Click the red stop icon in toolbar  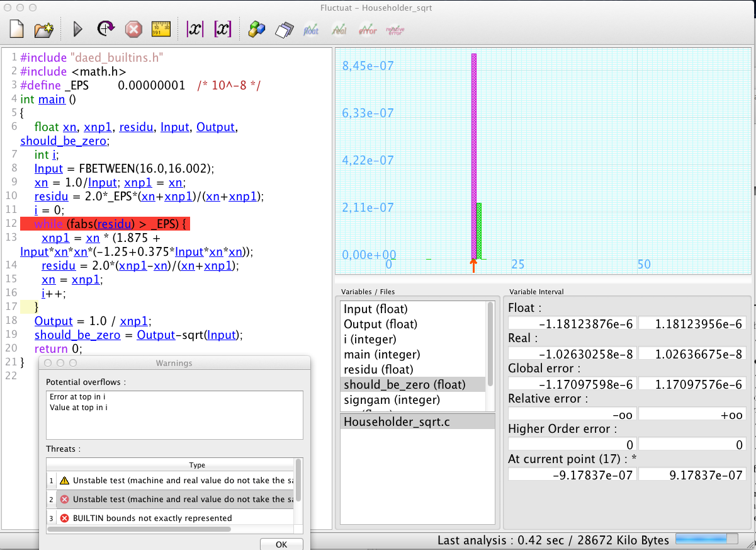pos(133,29)
